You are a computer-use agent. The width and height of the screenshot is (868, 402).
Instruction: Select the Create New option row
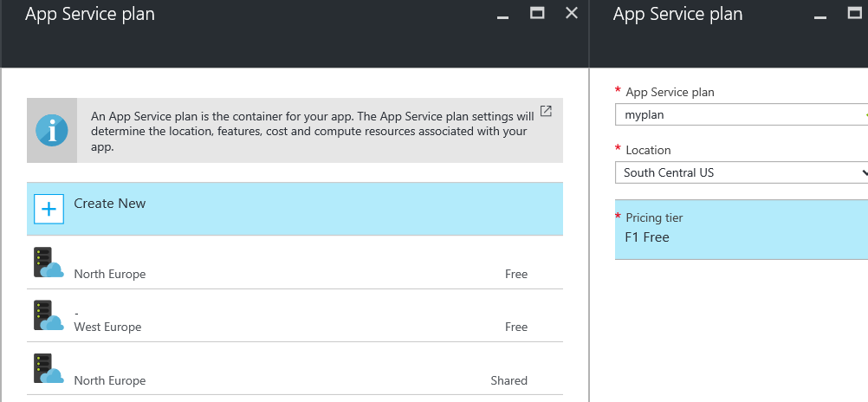295,209
